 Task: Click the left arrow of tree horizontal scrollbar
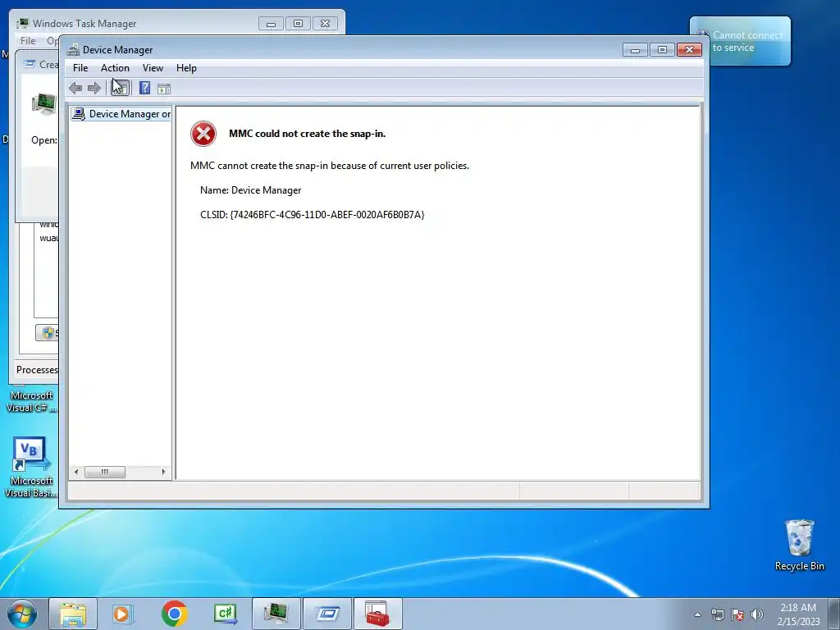coord(76,472)
